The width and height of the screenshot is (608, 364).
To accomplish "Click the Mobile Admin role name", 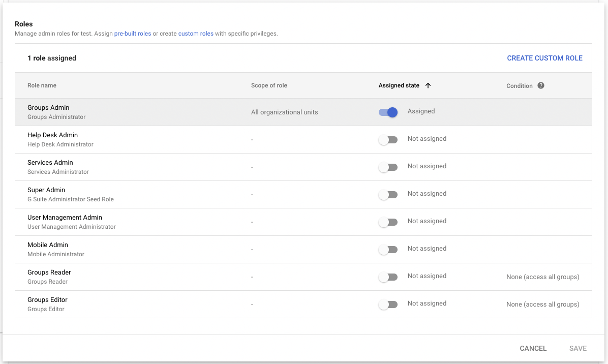I will click(x=48, y=245).
